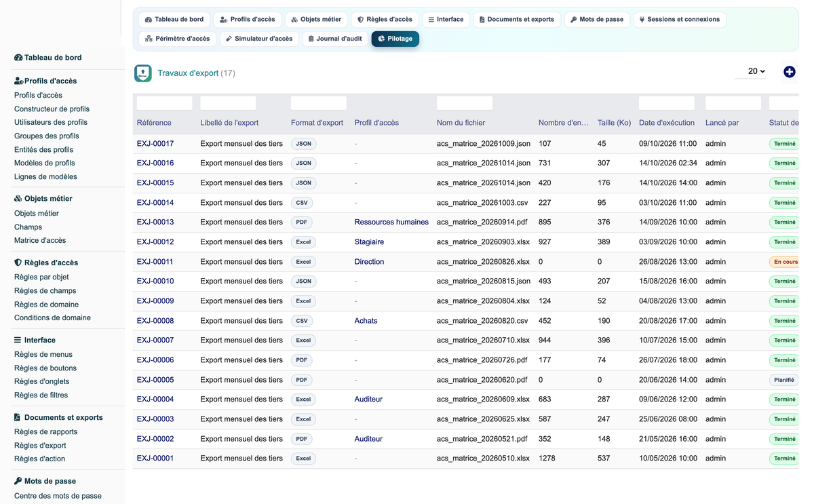Open Règles d'onglets in the sidebar
The width and height of the screenshot is (814, 504).
coord(41,381)
